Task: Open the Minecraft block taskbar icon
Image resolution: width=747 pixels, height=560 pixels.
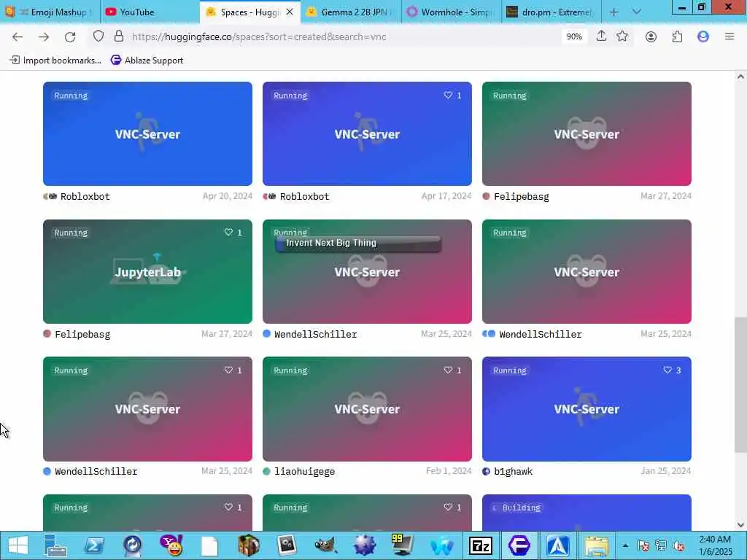Action: 249,545
